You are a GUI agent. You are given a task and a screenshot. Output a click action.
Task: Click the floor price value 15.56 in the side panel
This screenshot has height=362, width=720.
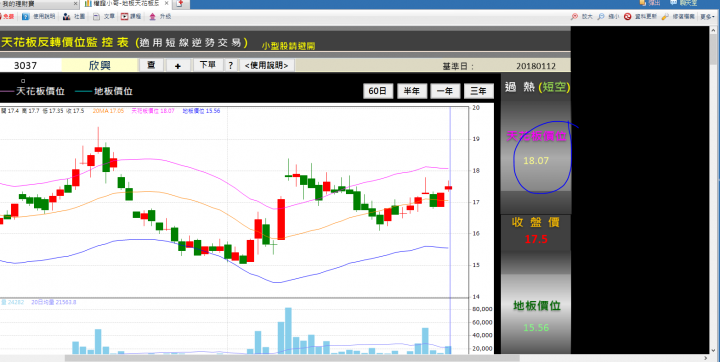(x=536, y=328)
